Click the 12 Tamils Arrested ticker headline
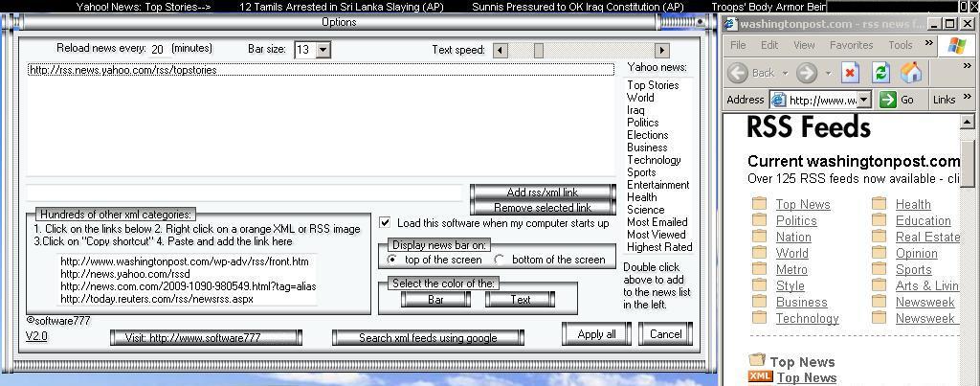This screenshot has height=386, width=980. click(342, 7)
